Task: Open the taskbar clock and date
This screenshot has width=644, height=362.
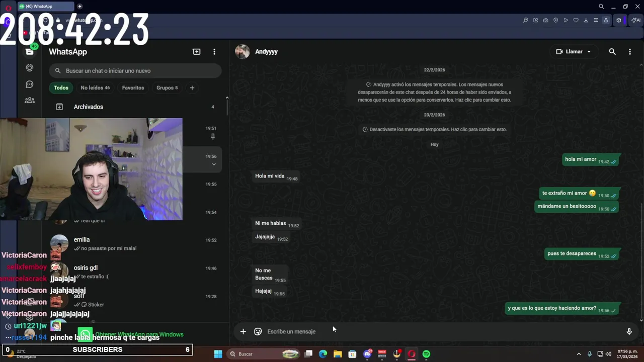Action: (x=627, y=354)
